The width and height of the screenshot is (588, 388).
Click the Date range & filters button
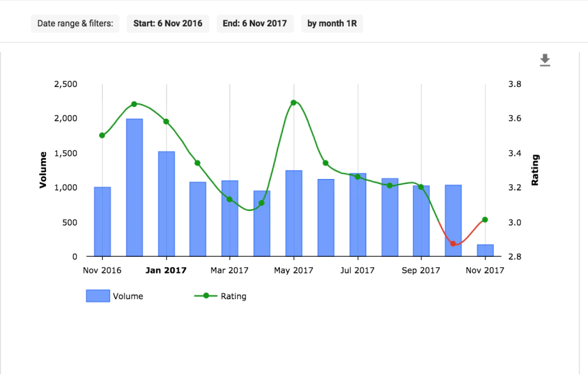coord(75,24)
